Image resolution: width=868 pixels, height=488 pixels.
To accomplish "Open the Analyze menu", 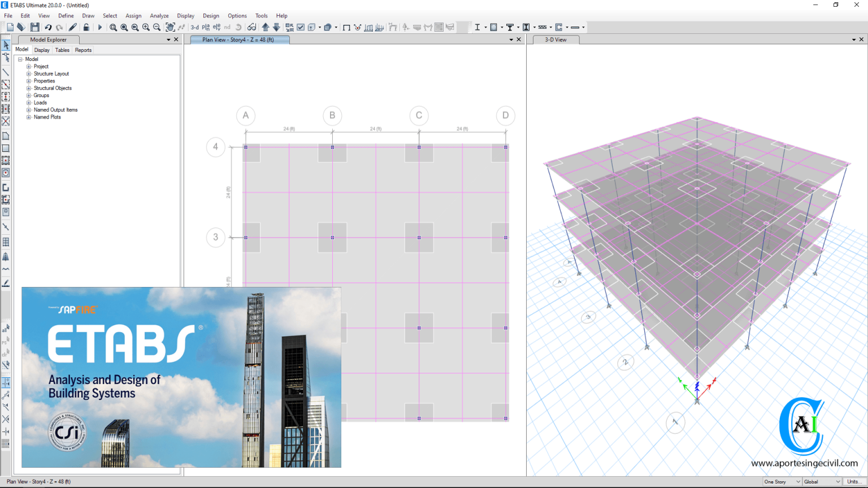I will pyautogui.click(x=159, y=16).
